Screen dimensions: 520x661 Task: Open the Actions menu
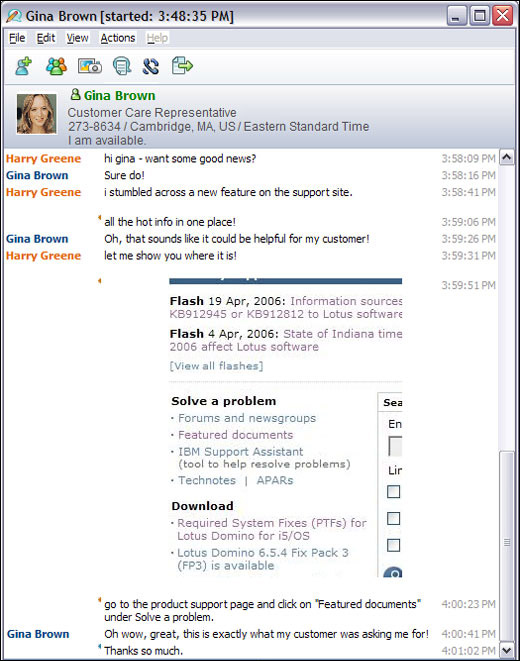coord(118,38)
